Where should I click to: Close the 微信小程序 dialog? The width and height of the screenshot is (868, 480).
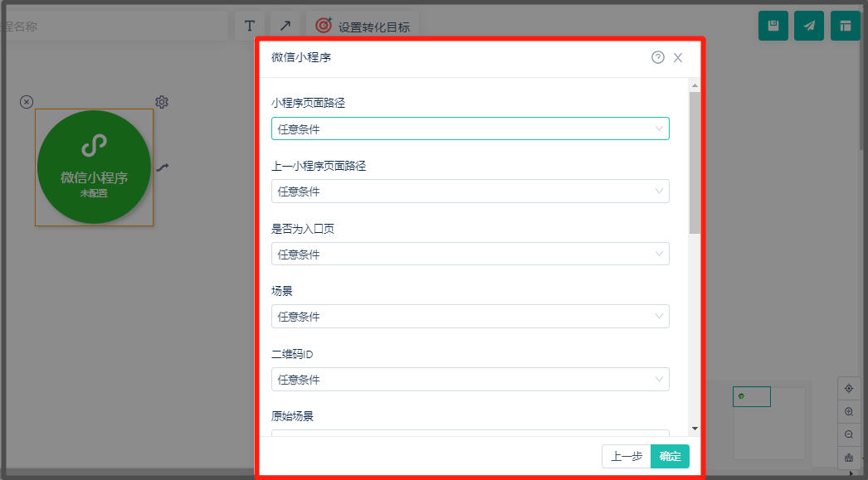coord(678,57)
